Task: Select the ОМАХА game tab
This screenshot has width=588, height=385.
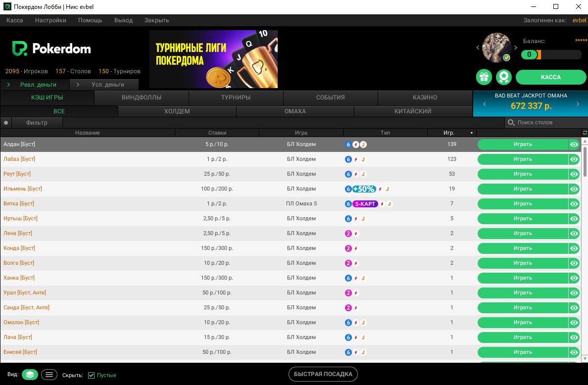Action: click(x=295, y=111)
